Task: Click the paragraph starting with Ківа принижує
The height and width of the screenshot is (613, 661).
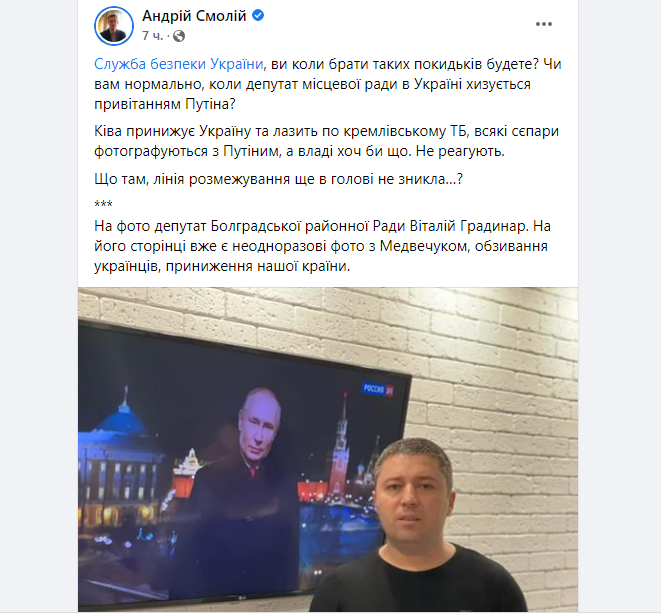Action: tap(326, 141)
